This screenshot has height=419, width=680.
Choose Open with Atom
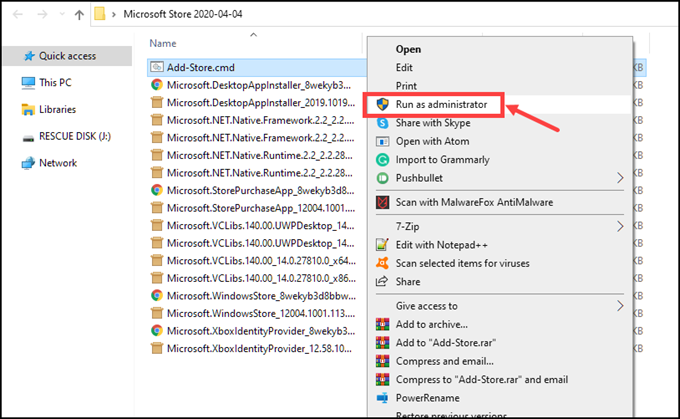(432, 141)
